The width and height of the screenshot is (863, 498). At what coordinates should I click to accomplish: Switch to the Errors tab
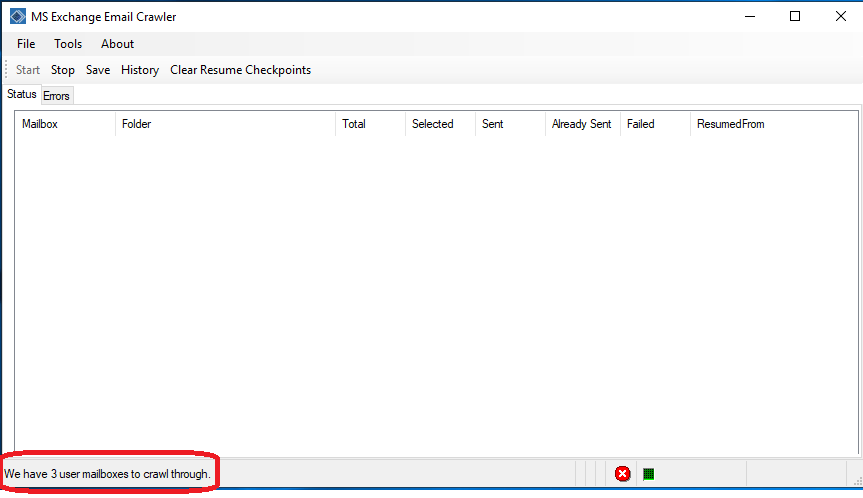[56, 96]
